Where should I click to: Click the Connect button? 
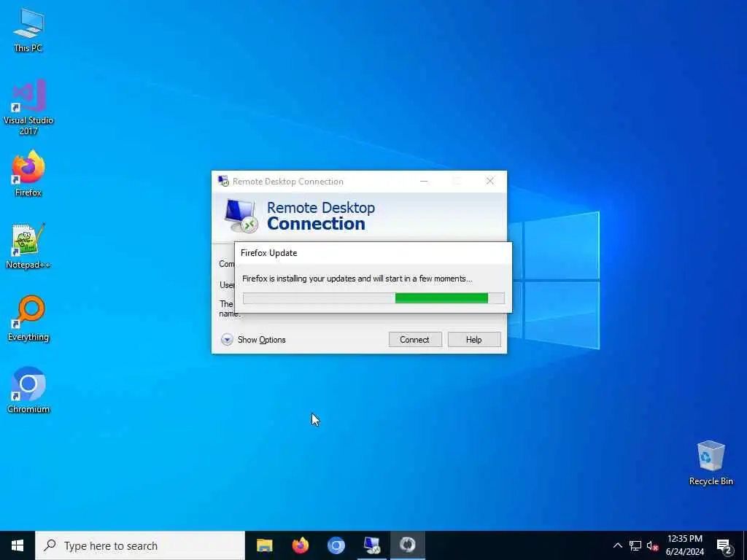pos(415,340)
